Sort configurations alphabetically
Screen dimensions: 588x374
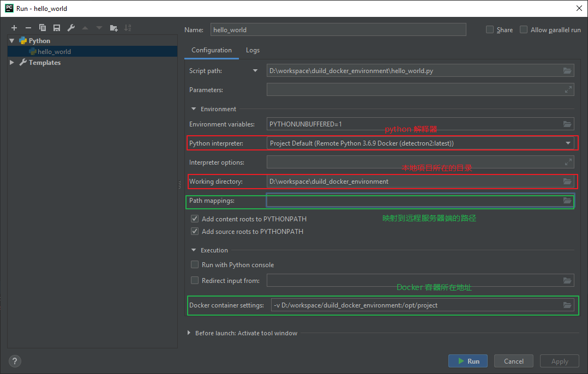click(128, 28)
